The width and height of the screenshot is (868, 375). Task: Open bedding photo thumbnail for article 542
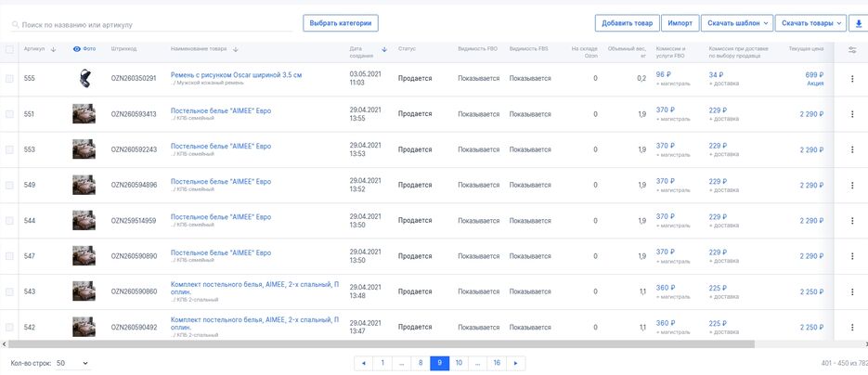point(84,328)
